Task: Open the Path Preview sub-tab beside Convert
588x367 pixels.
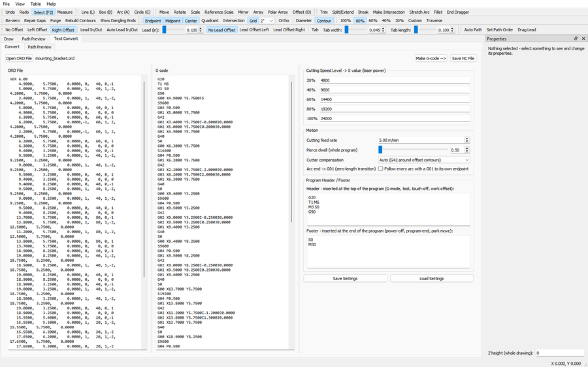Action: coord(39,47)
